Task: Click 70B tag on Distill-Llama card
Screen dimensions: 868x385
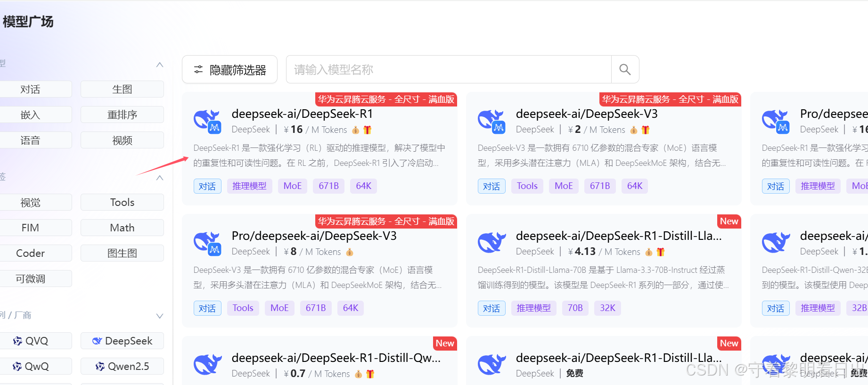Action: point(575,308)
